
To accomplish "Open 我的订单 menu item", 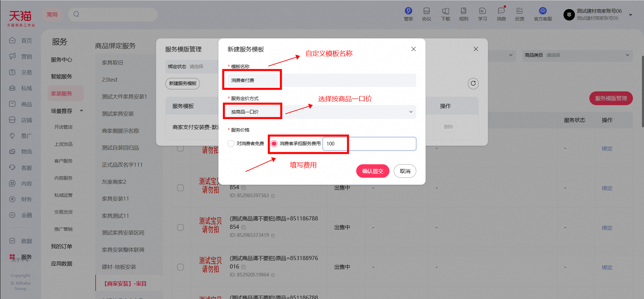I will tap(62, 246).
